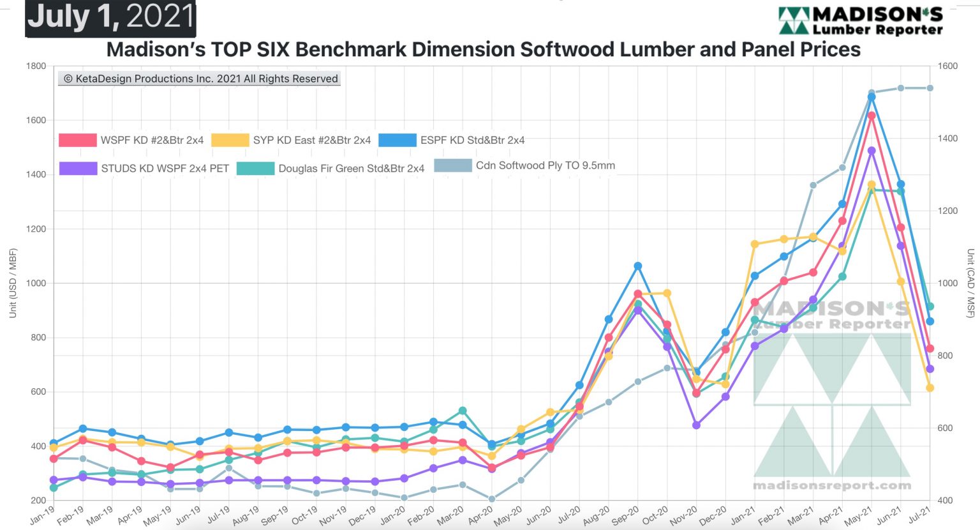980x530 pixels.
Task: Expand the Jul-21 axis label
Action: (x=919, y=515)
